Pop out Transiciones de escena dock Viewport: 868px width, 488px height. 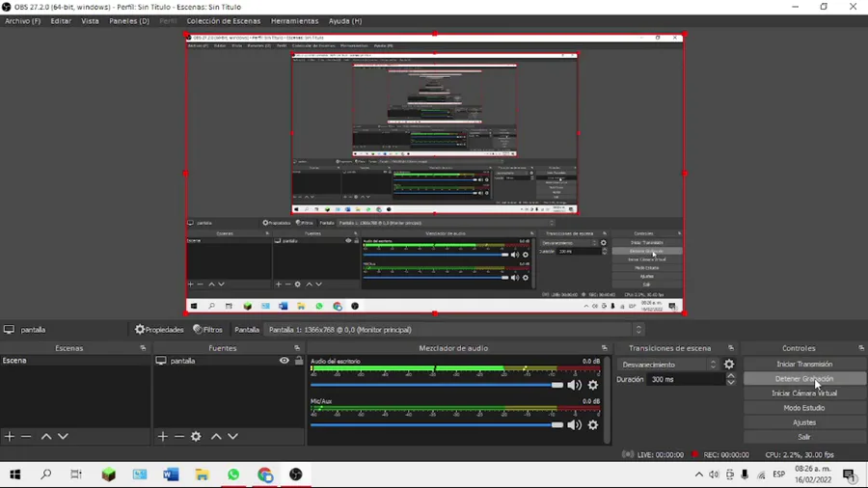coord(731,348)
